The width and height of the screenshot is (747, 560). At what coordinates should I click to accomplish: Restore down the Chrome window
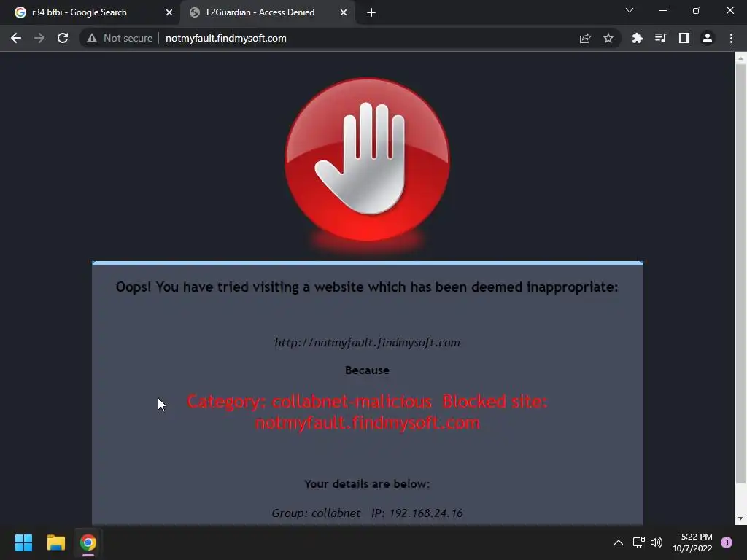point(697,10)
